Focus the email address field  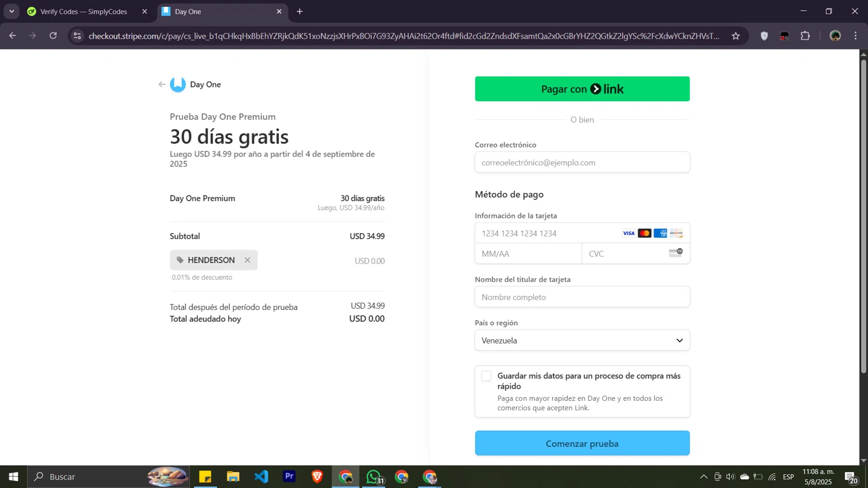coord(582,162)
